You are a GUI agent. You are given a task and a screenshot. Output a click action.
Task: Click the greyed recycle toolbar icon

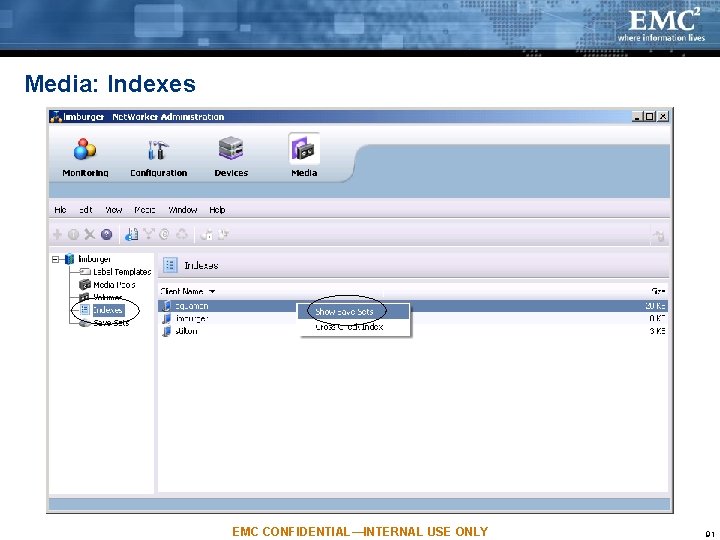(182, 235)
